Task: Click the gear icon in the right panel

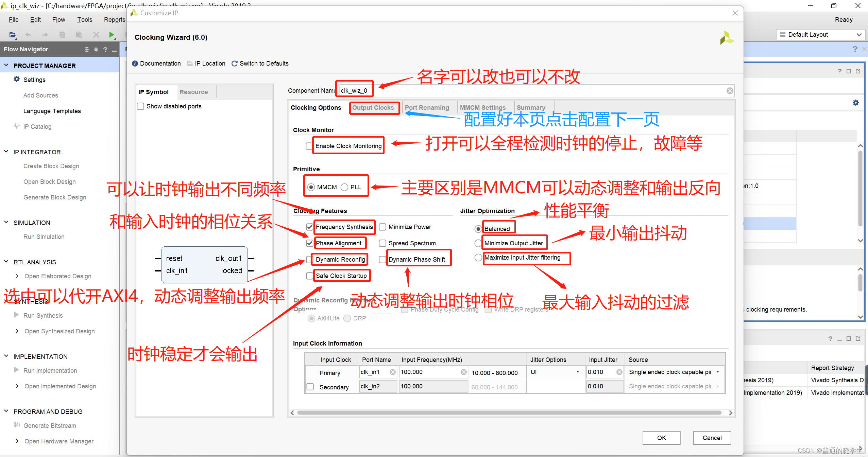Action: [x=856, y=102]
